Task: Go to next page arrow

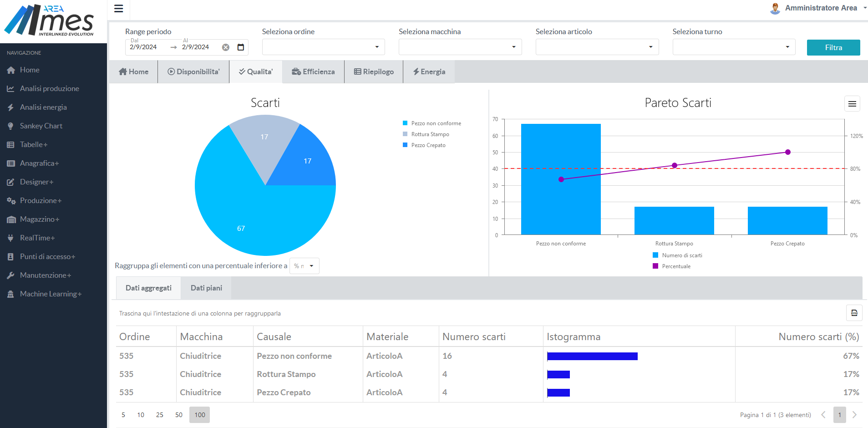Action: pyautogui.click(x=854, y=415)
